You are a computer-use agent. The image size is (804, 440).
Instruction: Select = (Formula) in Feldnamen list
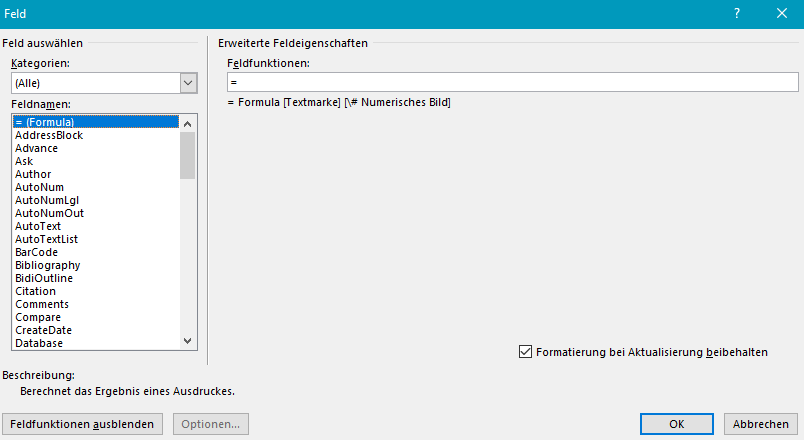tap(96, 122)
